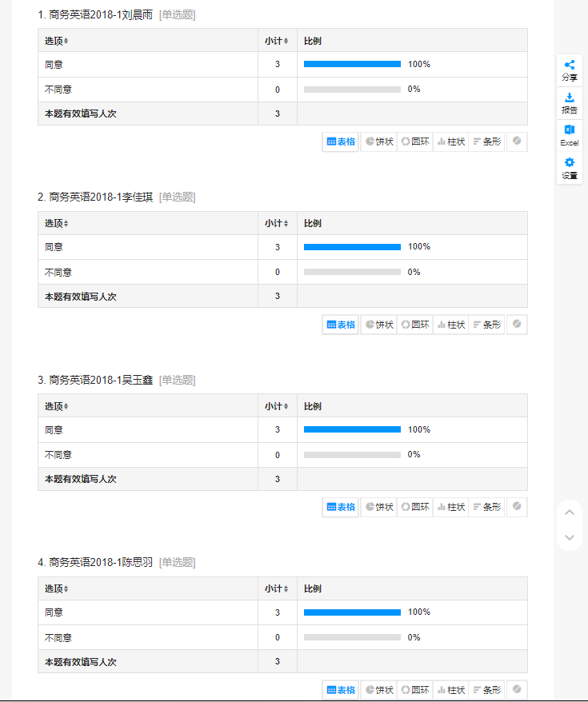Viewport: 588px width, 702px height.
Task: Show column chart (柱状) for question 3
Action: tap(451, 507)
